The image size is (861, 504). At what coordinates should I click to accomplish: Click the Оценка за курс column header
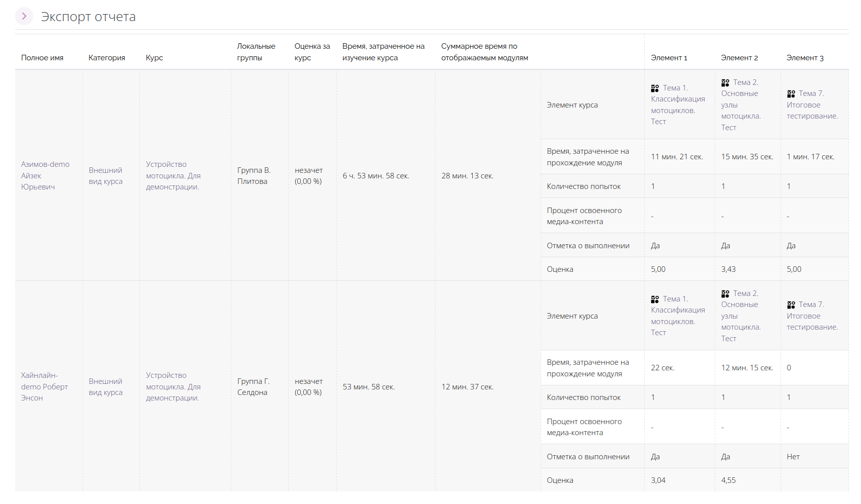coord(312,52)
